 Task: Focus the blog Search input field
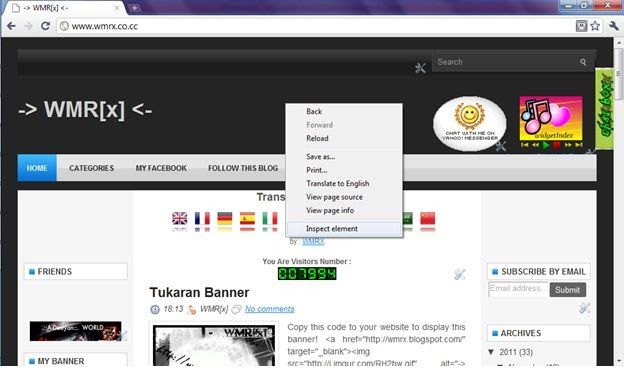pos(505,62)
